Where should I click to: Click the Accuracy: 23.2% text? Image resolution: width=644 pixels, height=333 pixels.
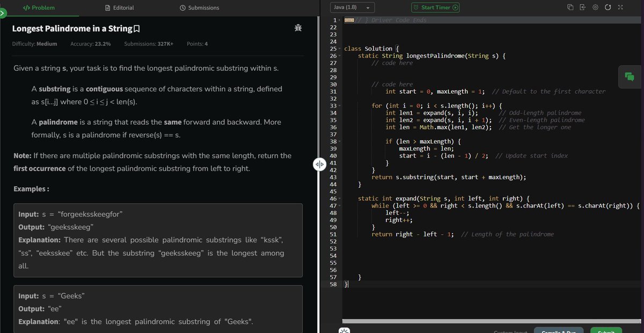[91, 43]
